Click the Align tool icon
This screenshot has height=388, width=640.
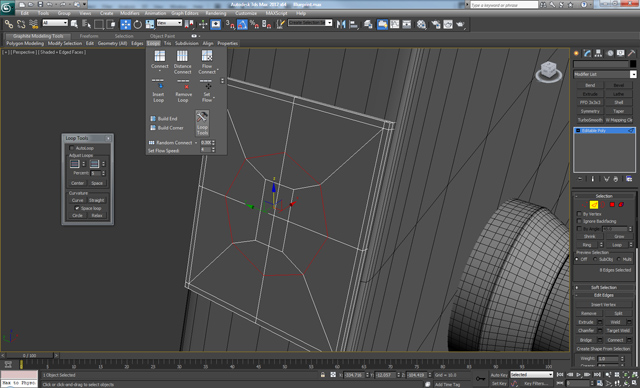[353, 24]
